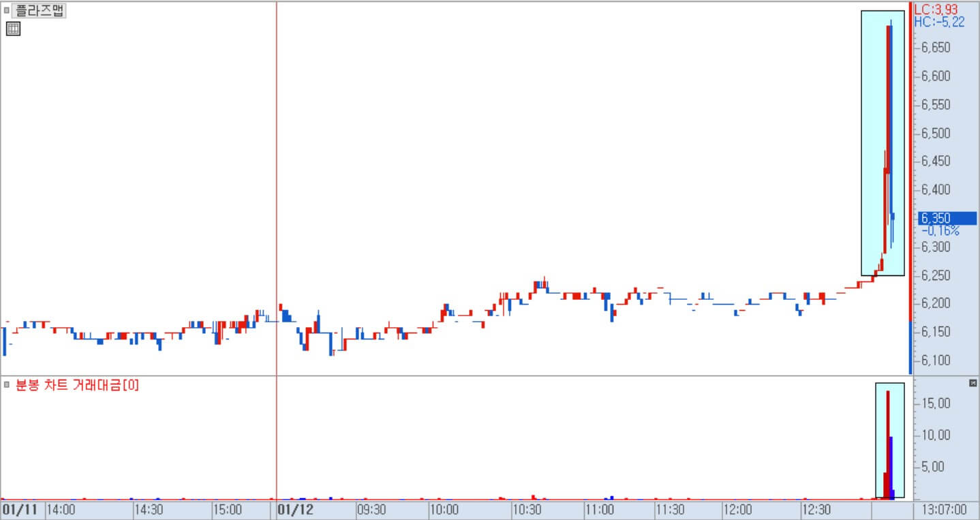Click the 폴라즈맵 stock name button
The width and height of the screenshot is (980, 520).
coord(40,11)
